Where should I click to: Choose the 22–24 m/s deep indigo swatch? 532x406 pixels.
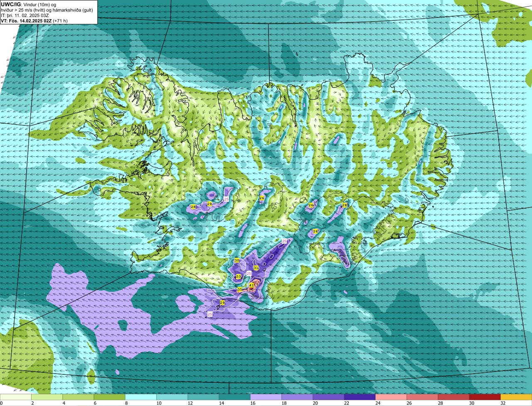pyautogui.click(x=360, y=397)
